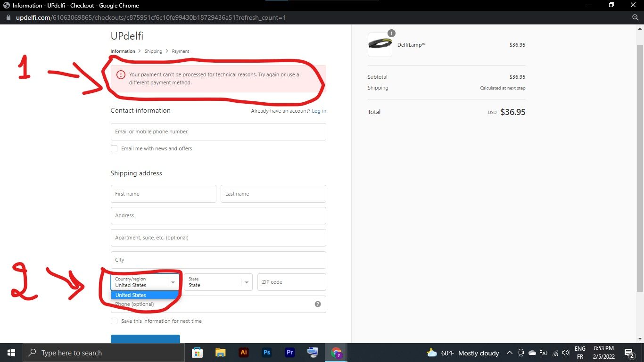Open the Windows Start menu
The height and width of the screenshot is (362, 644).
tap(11, 353)
